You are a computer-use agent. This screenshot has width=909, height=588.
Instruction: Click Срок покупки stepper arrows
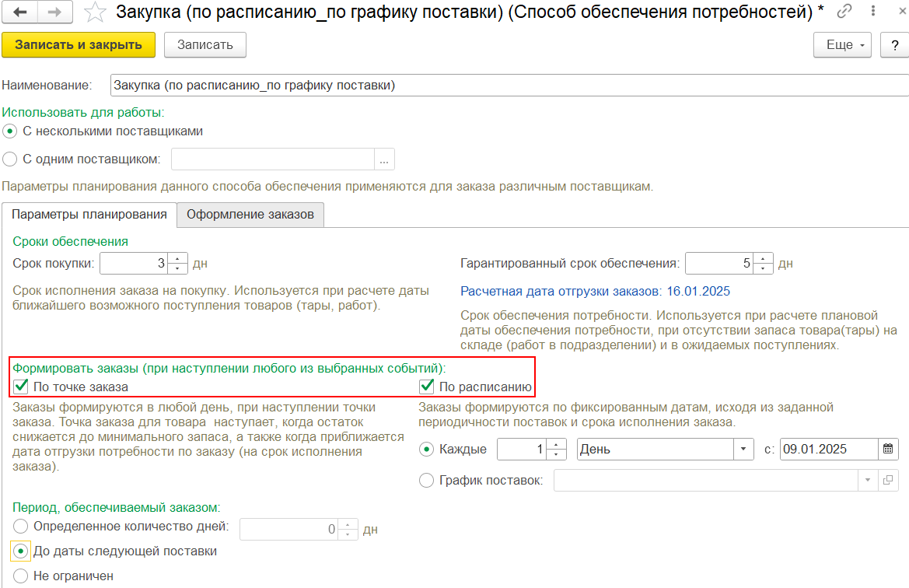(x=177, y=263)
